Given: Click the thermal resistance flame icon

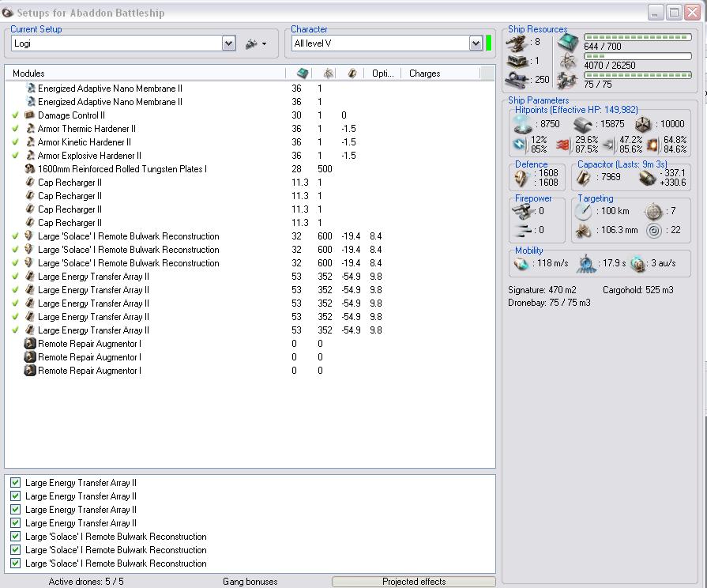Looking at the screenshot, I should click(x=562, y=145).
